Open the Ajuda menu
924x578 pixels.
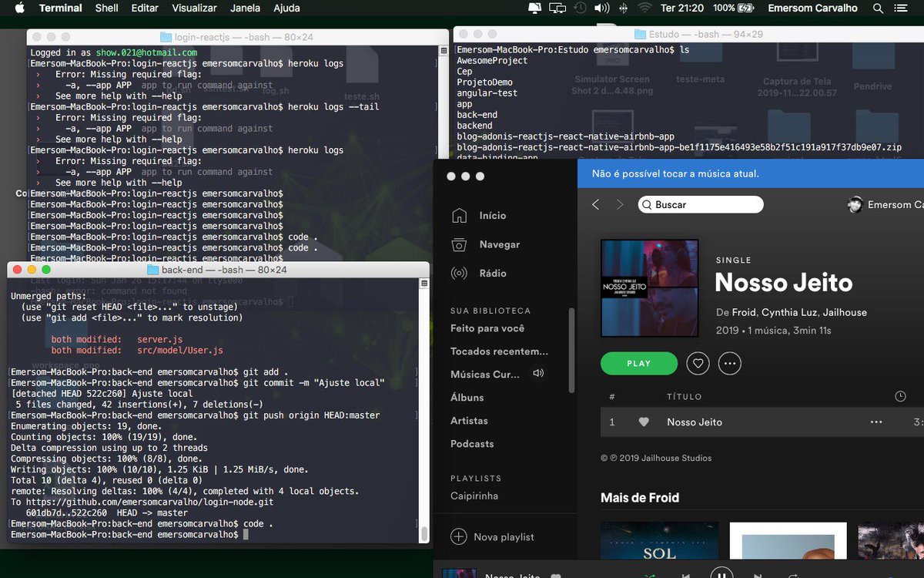pos(286,8)
